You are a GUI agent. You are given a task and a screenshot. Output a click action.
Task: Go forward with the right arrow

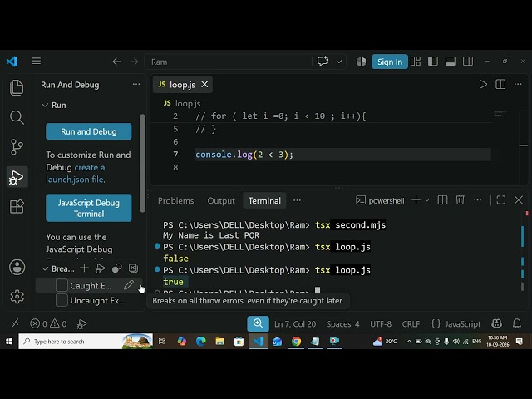pos(134,62)
